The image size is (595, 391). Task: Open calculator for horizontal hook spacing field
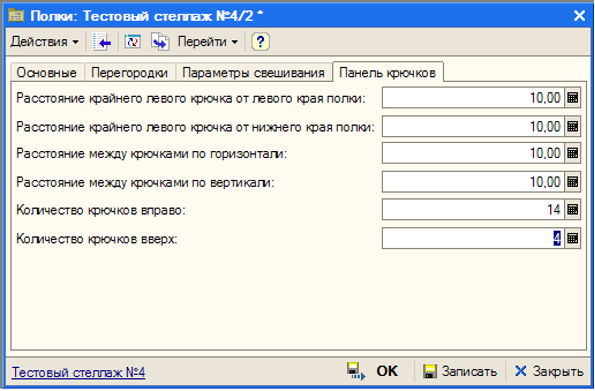572,153
